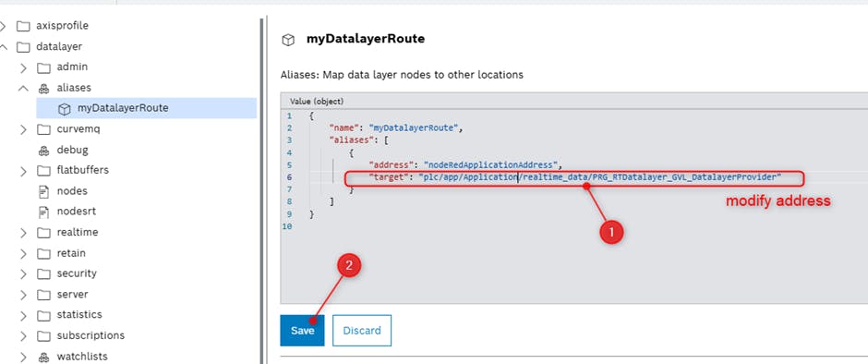868x364 pixels.
Task: Select the axisprofile tree label
Action: pyautogui.click(x=62, y=26)
